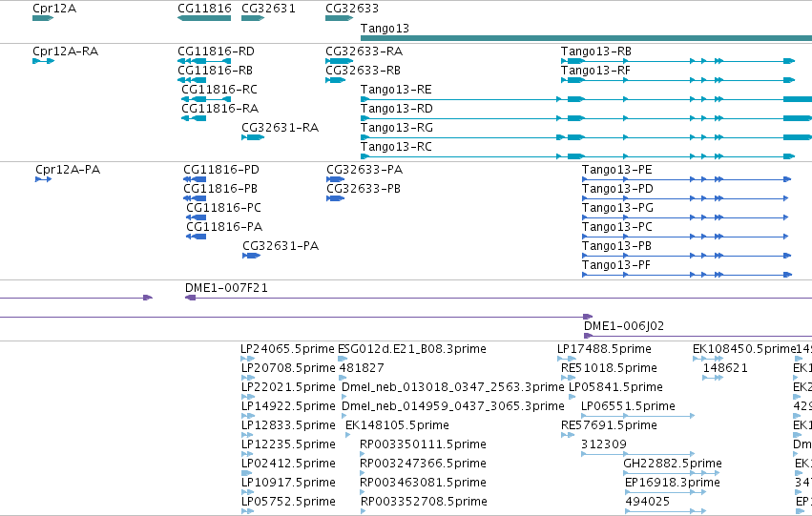
Task: Select EST RE51018.5prime
Action: pyautogui.click(x=609, y=368)
